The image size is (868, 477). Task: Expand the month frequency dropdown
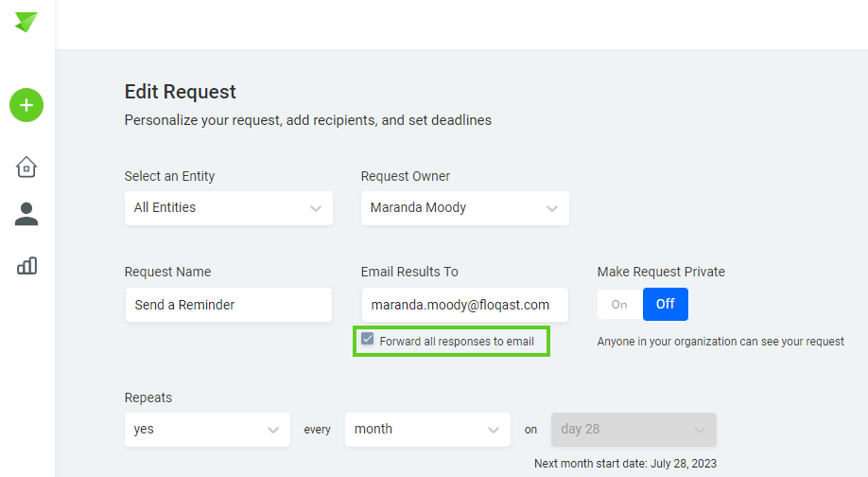[x=427, y=430]
